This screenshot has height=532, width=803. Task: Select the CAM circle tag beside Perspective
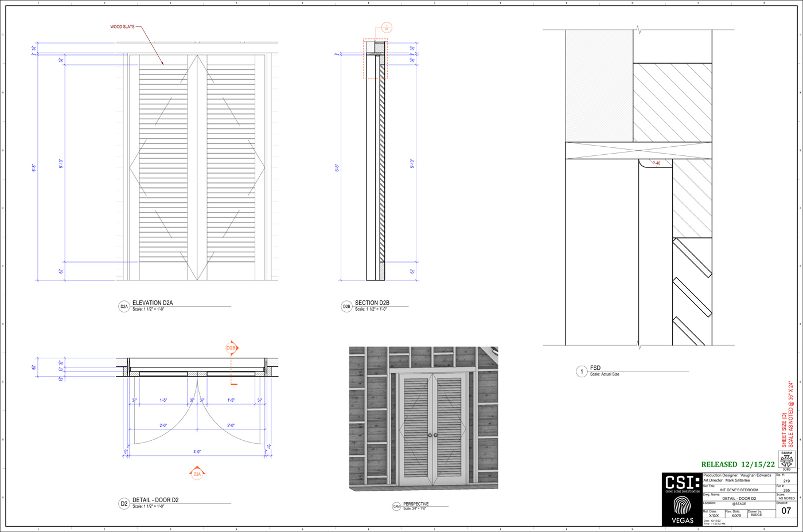point(396,506)
